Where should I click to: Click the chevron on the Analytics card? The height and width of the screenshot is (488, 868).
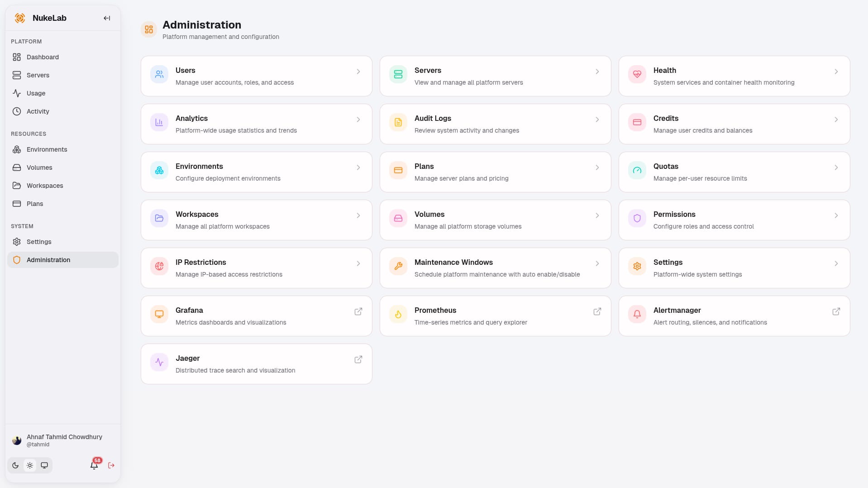pyautogui.click(x=358, y=120)
